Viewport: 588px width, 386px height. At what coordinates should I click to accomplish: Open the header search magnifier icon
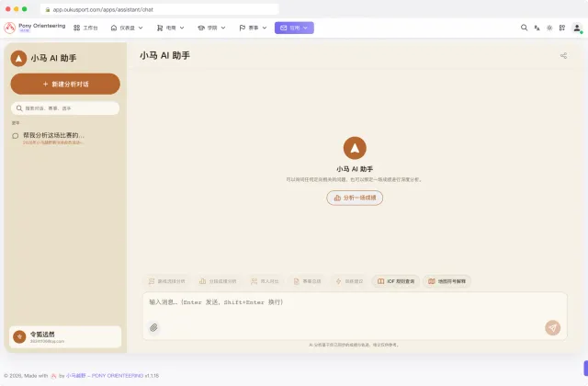click(x=524, y=28)
